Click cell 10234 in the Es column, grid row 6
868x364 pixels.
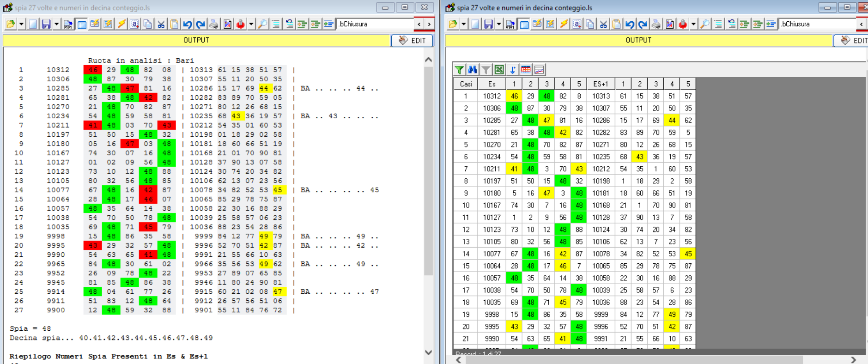(492, 157)
